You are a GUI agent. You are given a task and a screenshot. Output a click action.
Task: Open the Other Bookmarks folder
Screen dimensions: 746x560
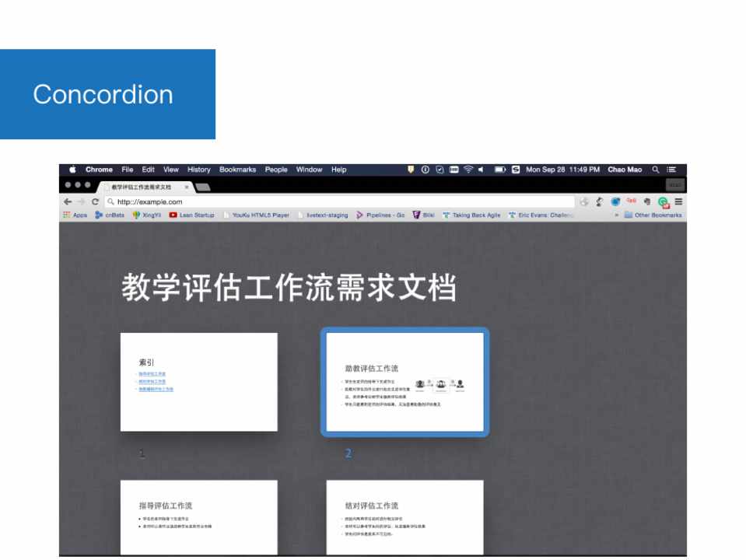click(x=653, y=215)
